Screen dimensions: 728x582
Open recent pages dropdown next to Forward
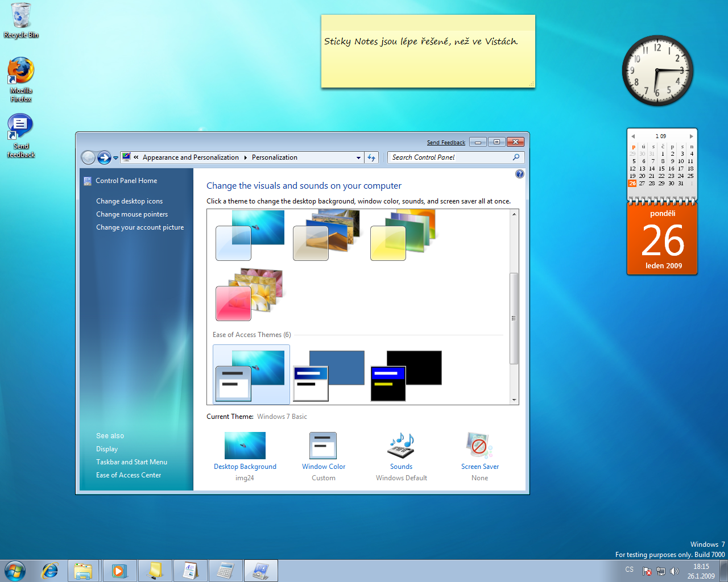tap(115, 158)
